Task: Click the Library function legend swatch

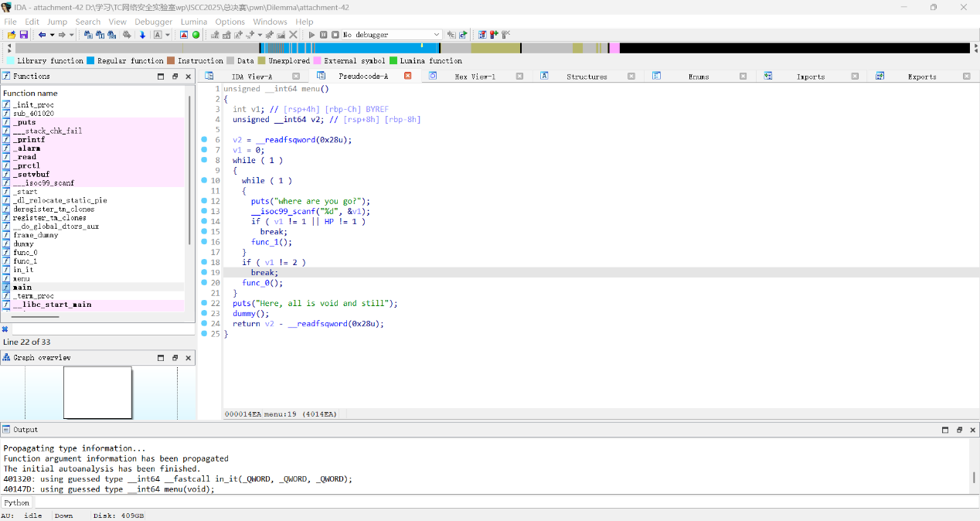Action: (x=11, y=60)
